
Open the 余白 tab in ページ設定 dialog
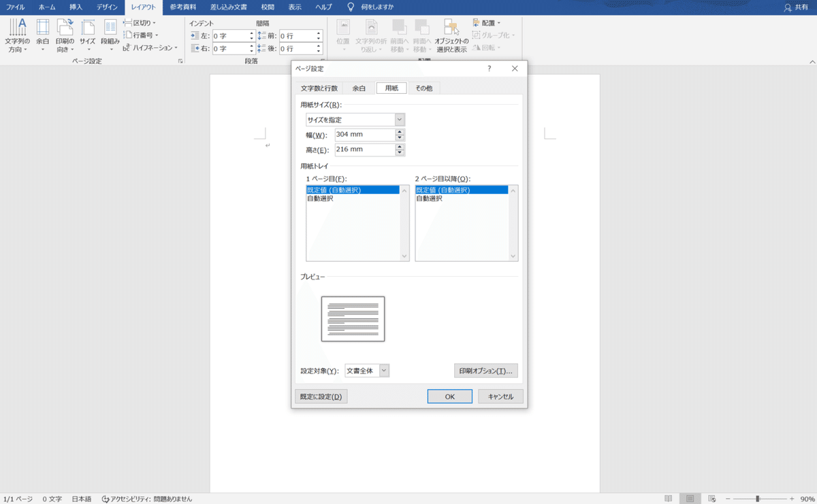point(359,88)
